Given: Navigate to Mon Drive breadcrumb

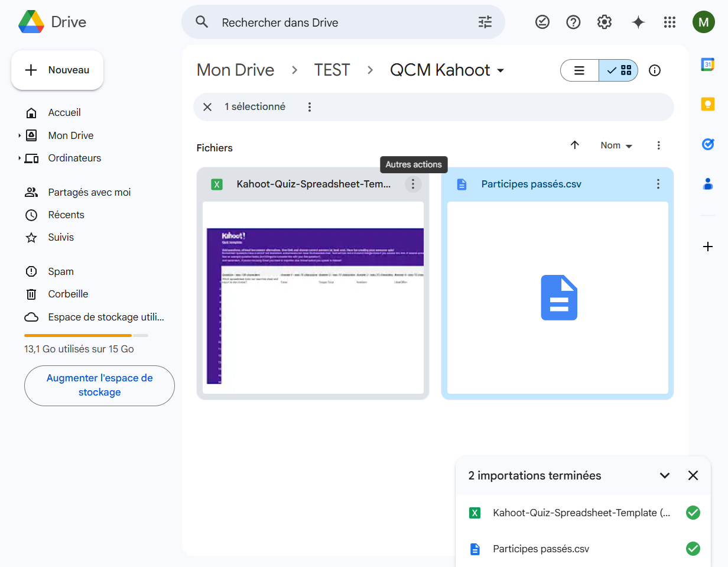Looking at the screenshot, I should 235,70.
